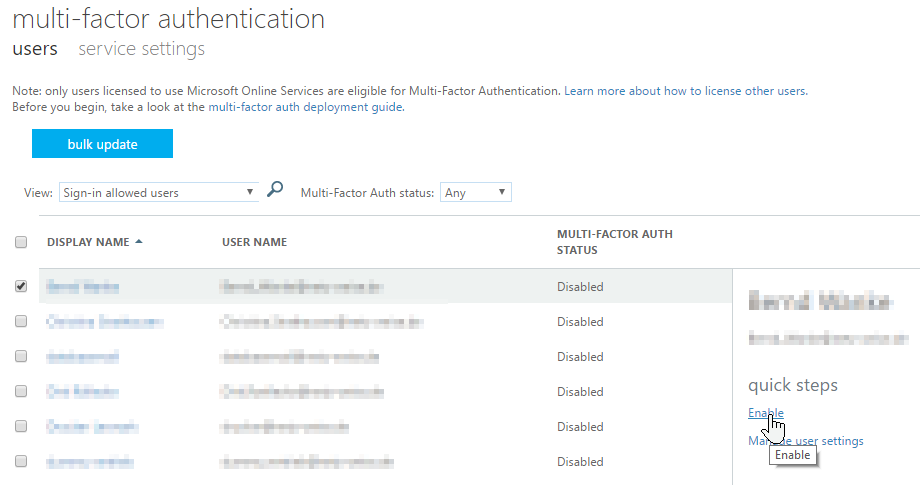Select the third user row's checkbox
The width and height of the screenshot is (920, 485).
pos(21,356)
